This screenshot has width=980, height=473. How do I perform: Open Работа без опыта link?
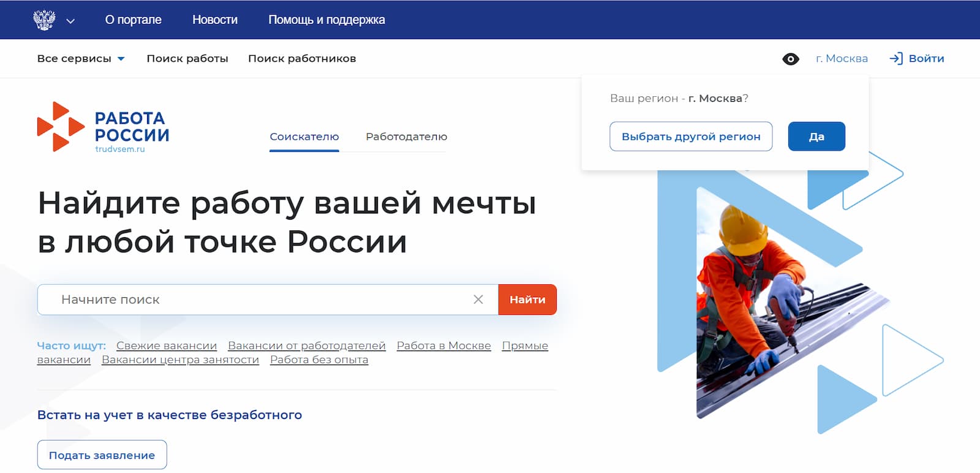(x=319, y=360)
